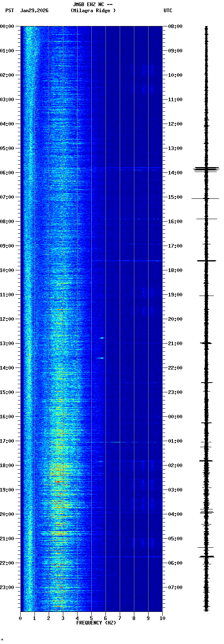
Task: Click the bright spectrogram spot near 13:00 PST
Action: [x=102, y=338]
